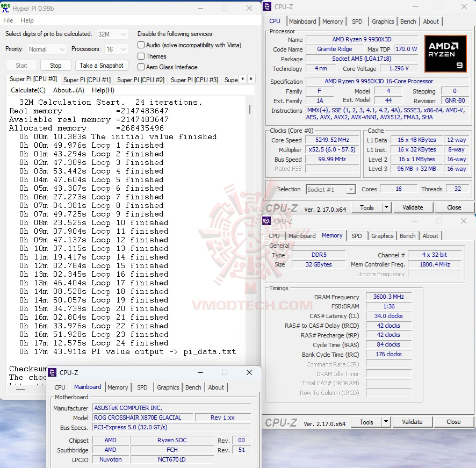
Task: Open Socket #1 selection dropdown
Action: (x=330, y=190)
